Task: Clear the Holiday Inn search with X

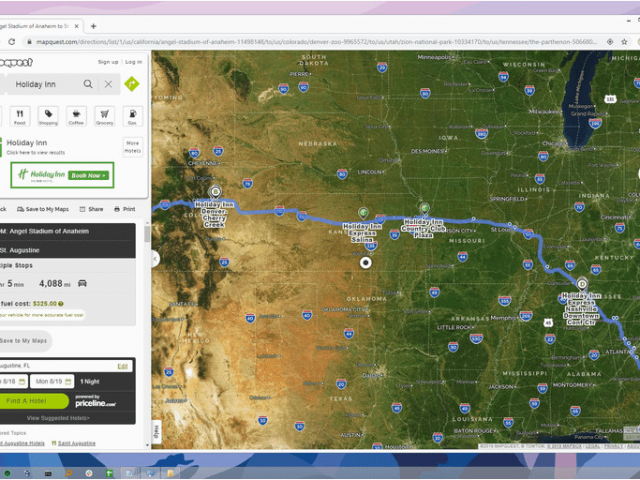Action: tap(108, 84)
